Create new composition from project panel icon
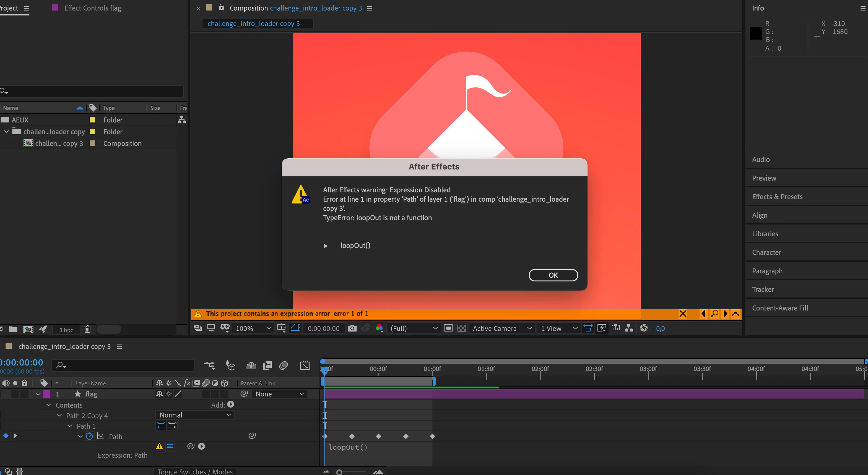Viewport: 868px width, 475px height. point(28,329)
